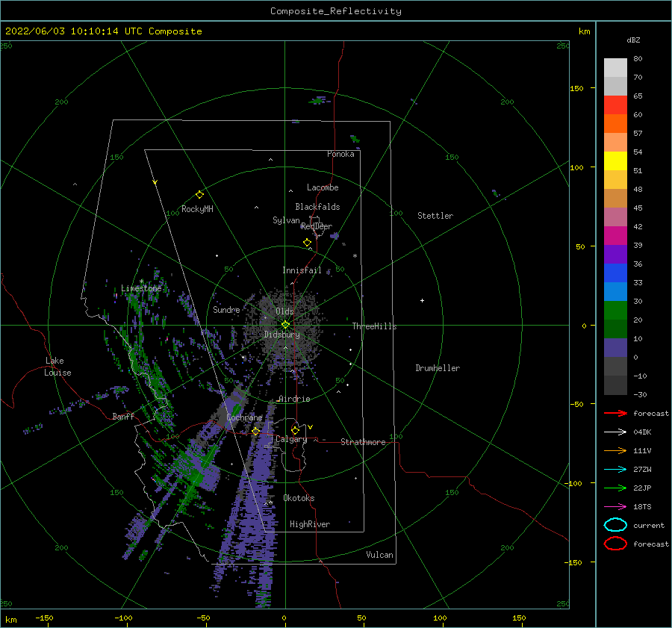Screen dimensions: 672x628
Task: Click the cyan current ellipse icon
Action: click(615, 525)
